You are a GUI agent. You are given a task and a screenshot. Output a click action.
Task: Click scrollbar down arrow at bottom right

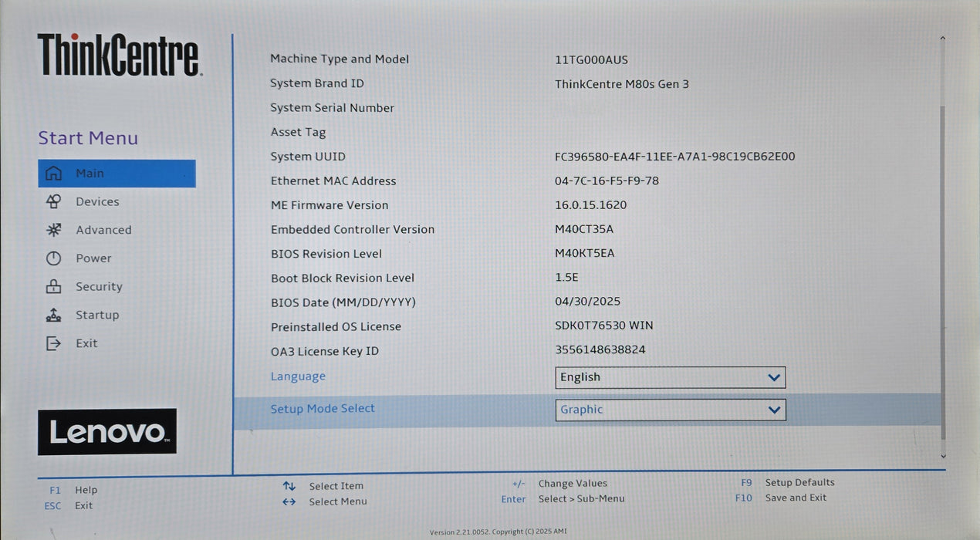[x=943, y=456]
